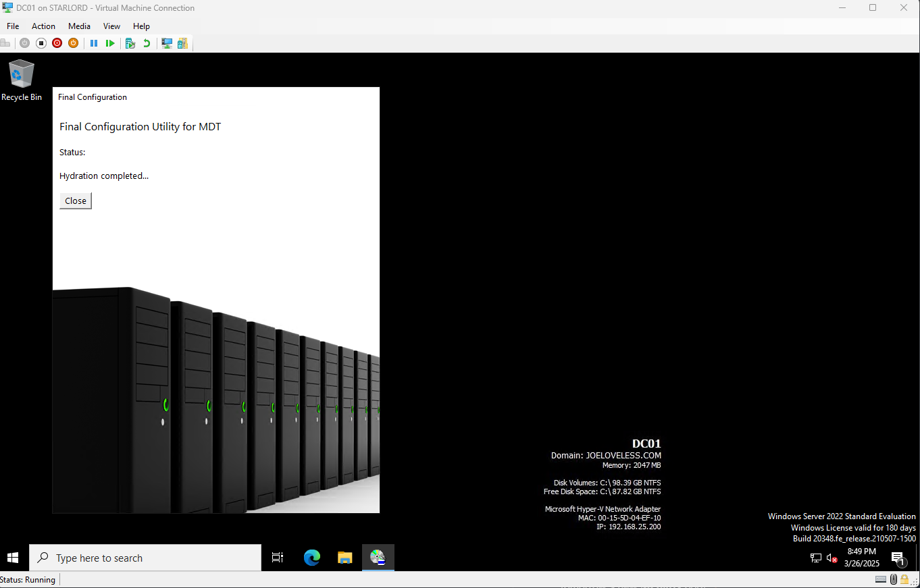The image size is (920, 588).
Task: Open the File menu
Action: pyautogui.click(x=13, y=26)
